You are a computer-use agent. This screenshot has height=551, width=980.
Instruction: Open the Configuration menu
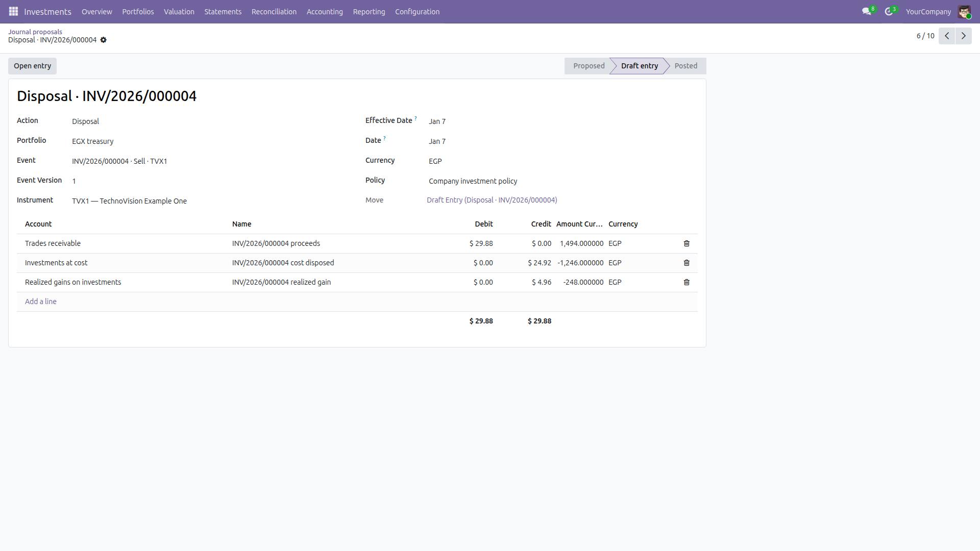pos(418,11)
